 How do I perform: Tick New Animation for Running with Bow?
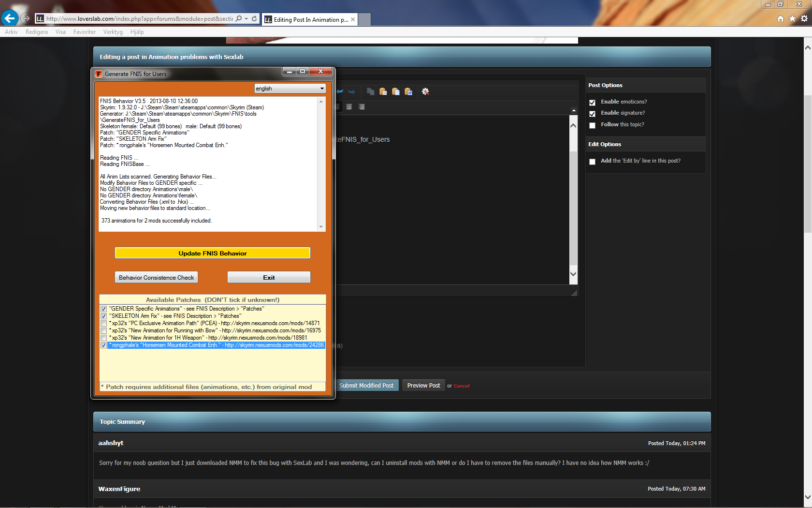pos(103,330)
